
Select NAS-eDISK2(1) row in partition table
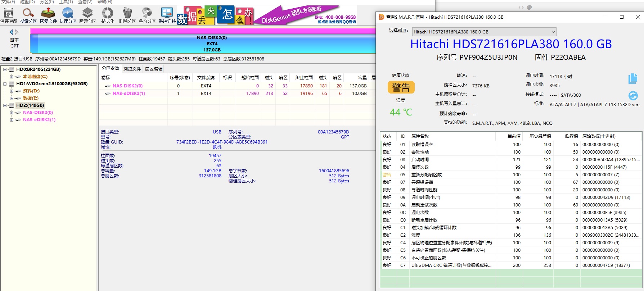(x=238, y=94)
